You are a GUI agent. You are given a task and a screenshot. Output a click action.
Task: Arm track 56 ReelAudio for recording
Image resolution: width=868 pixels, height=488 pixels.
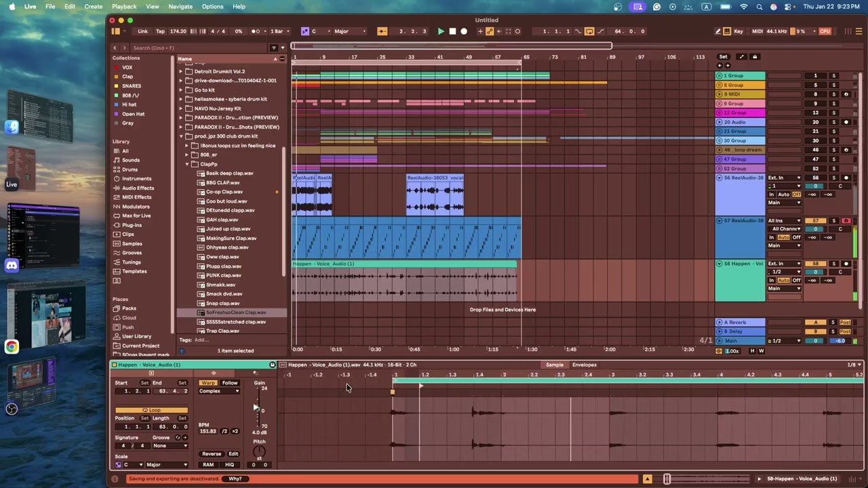click(846, 178)
